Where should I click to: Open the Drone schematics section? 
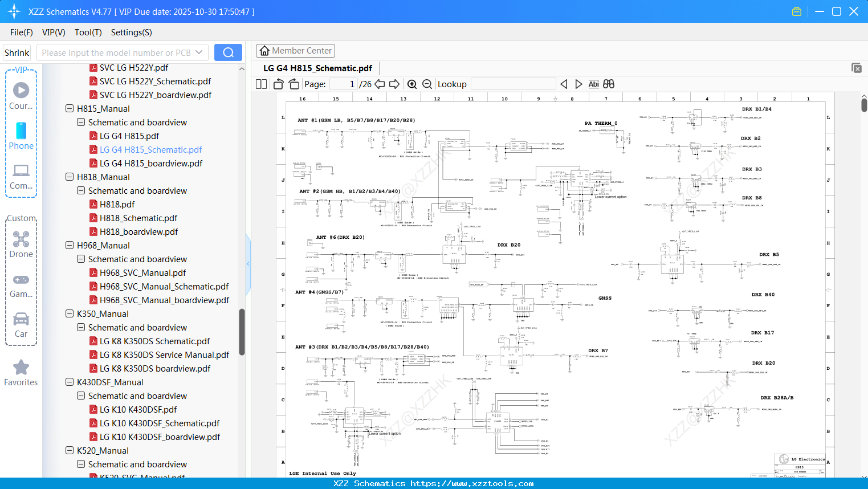pos(21,244)
